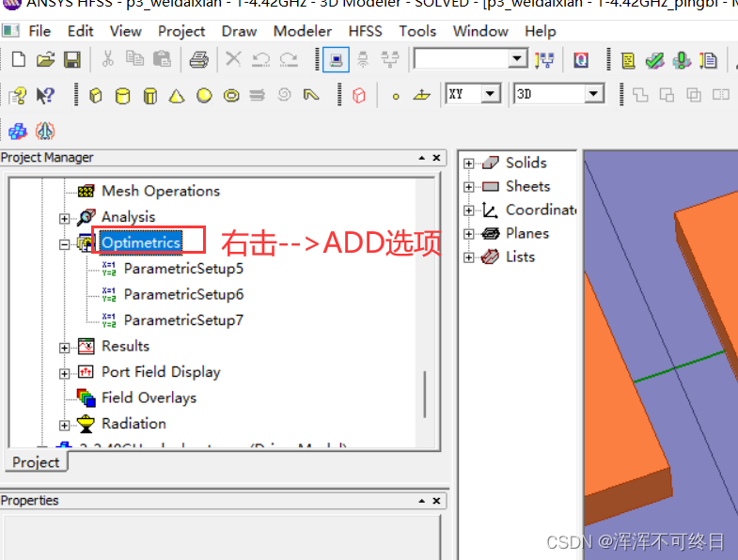Click the Delete X icon

click(233, 59)
